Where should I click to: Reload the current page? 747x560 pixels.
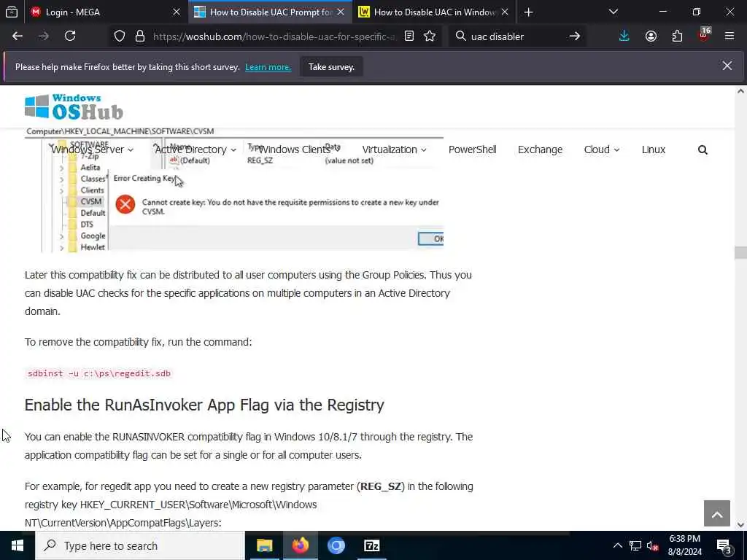(70, 36)
